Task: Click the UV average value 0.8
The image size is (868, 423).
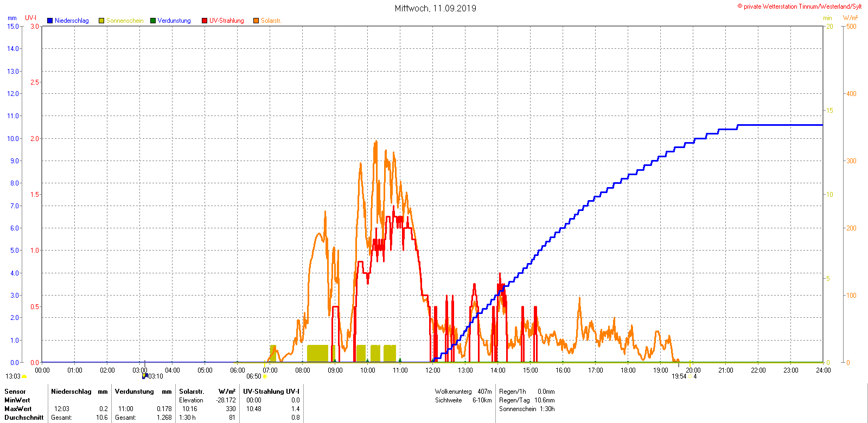Action: tap(296, 418)
